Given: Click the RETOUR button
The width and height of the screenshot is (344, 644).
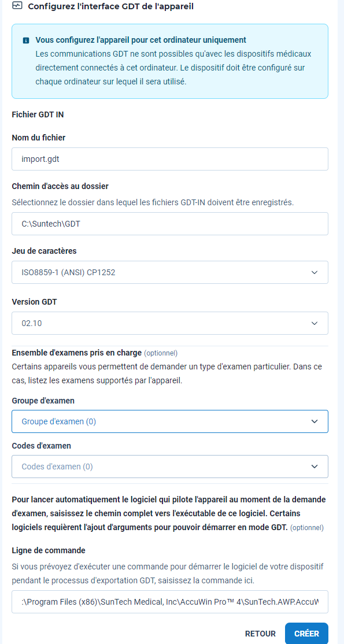Looking at the screenshot, I should point(260,634).
